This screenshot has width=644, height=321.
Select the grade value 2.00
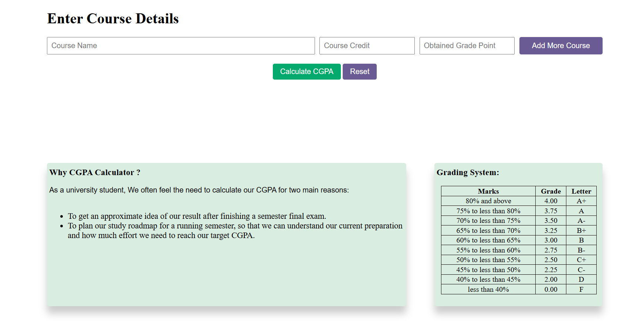pos(551,280)
